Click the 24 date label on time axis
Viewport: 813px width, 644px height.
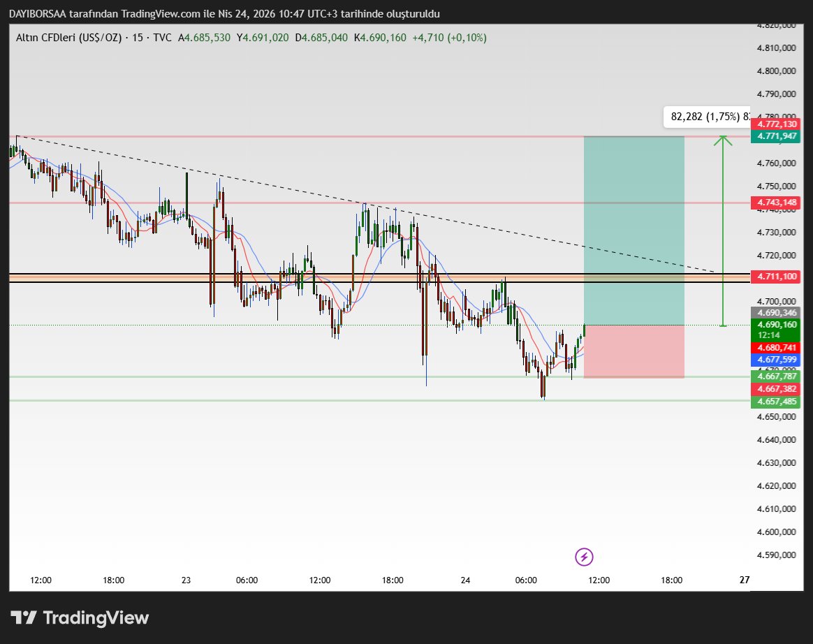466,580
